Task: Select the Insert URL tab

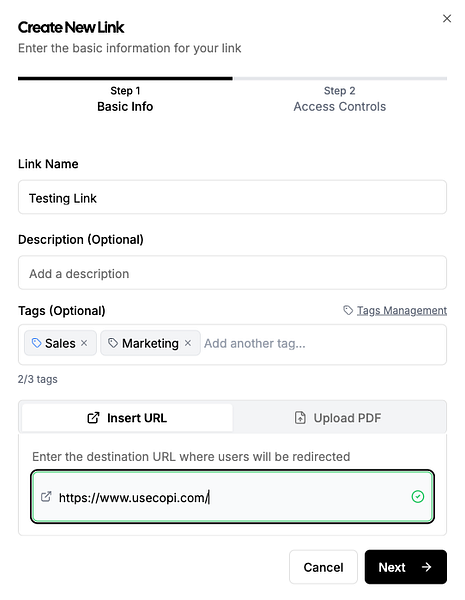Action: (127, 418)
